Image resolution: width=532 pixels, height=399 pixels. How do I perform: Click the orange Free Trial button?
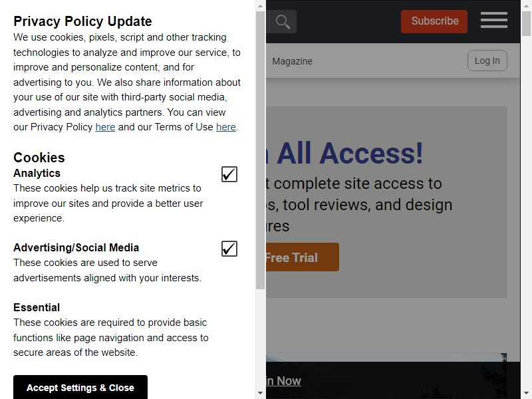[x=303, y=257]
